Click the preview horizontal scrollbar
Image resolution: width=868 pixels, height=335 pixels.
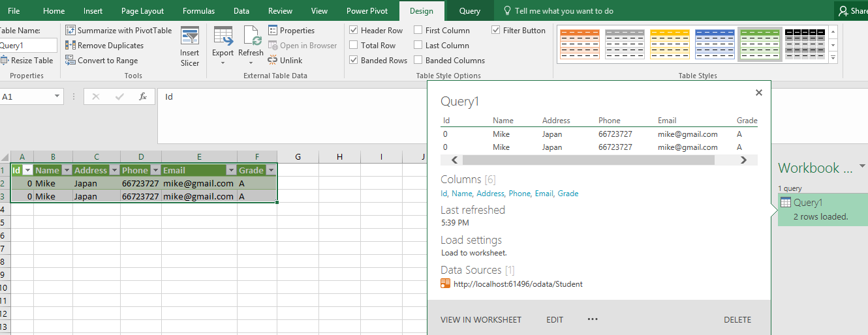pos(589,160)
